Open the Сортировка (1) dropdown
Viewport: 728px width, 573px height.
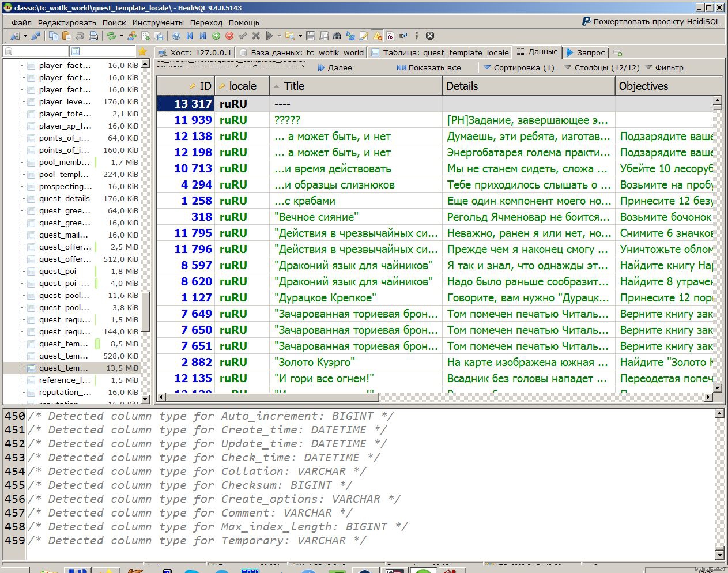[x=519, y=67]
